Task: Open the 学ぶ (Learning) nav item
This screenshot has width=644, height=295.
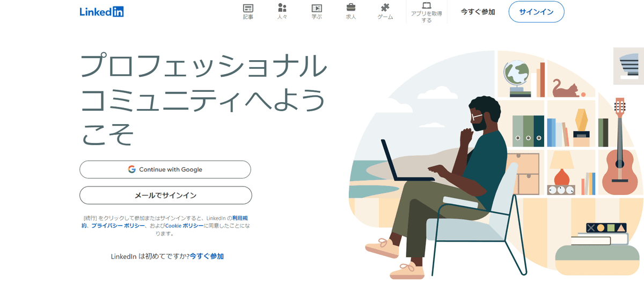Action: tap(317, 12)
